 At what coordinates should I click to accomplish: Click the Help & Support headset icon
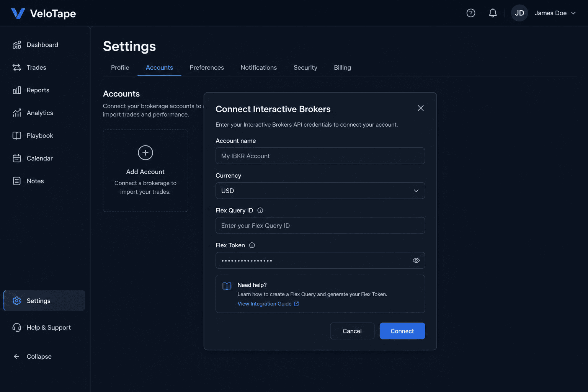17,328
